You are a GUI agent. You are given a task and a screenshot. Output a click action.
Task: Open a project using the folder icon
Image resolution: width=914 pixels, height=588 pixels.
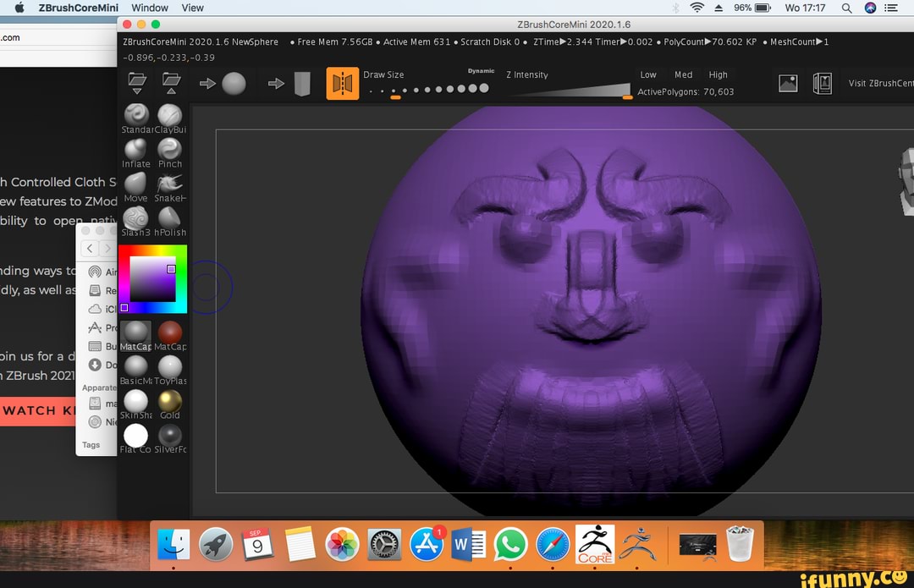[x=137, y=82]
